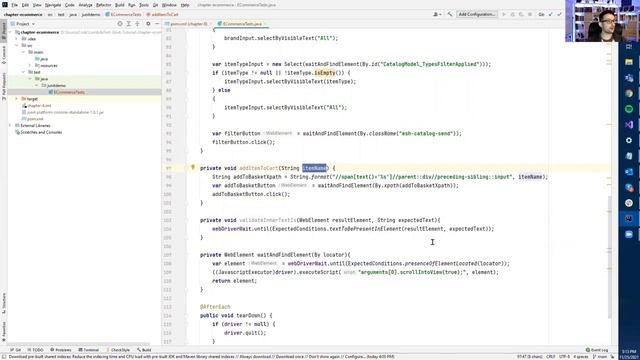Click the 4 spaces indent widget

(581, 356)
